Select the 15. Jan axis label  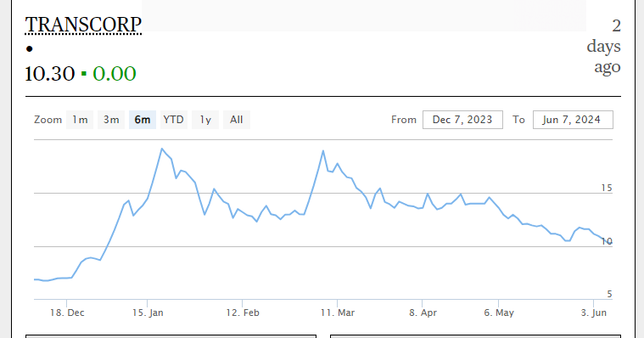point(148,313)
